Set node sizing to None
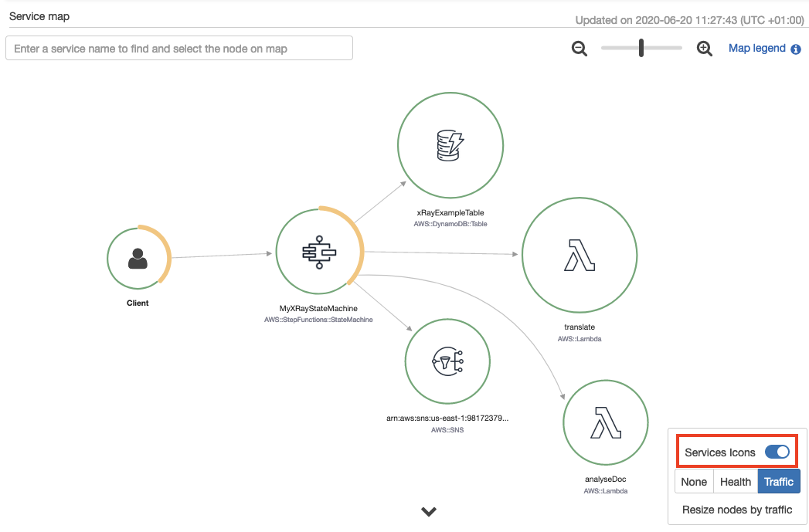Image resolution: width=809 pixels, height=532 pixels. 694,482
